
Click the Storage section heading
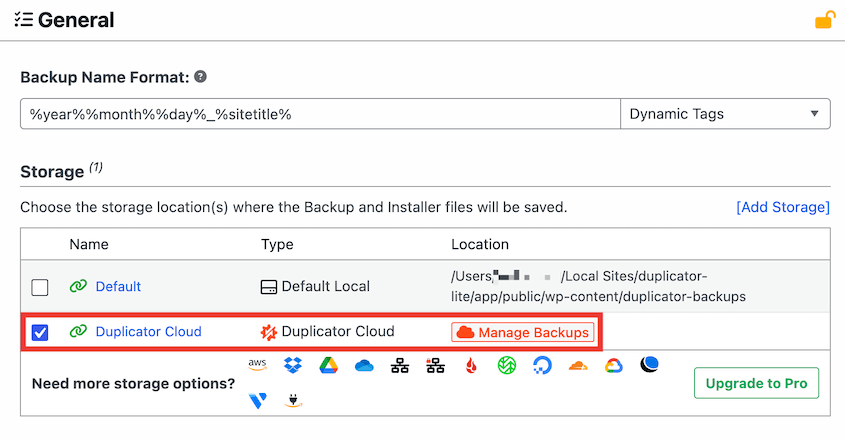52,172
